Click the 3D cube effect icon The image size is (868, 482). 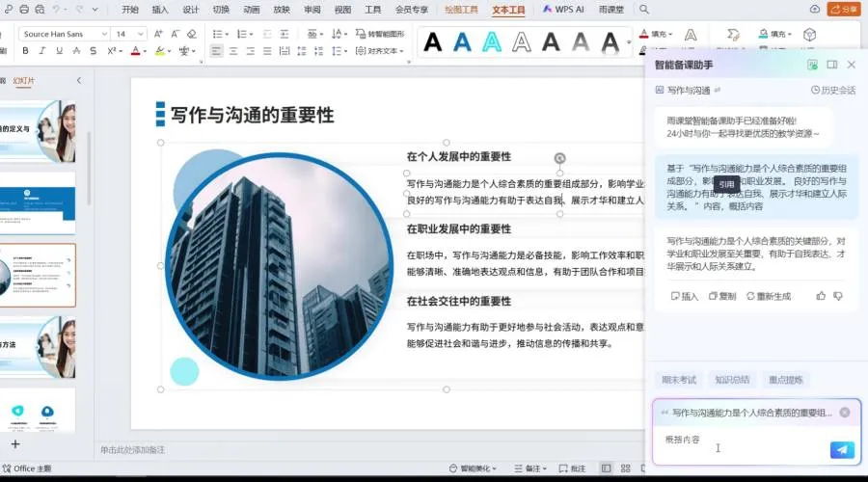(810, 35)
